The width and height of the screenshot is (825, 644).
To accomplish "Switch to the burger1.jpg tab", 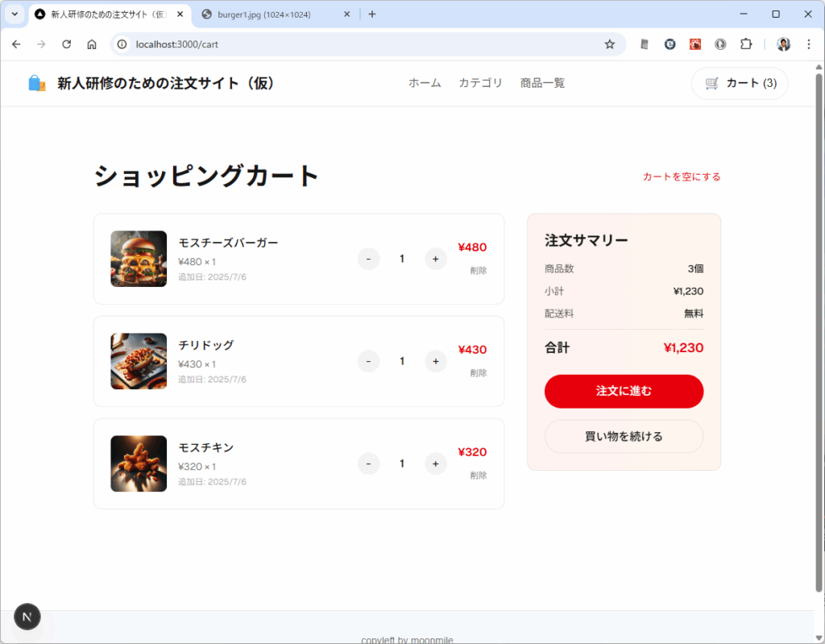I will tap(270, 15).
